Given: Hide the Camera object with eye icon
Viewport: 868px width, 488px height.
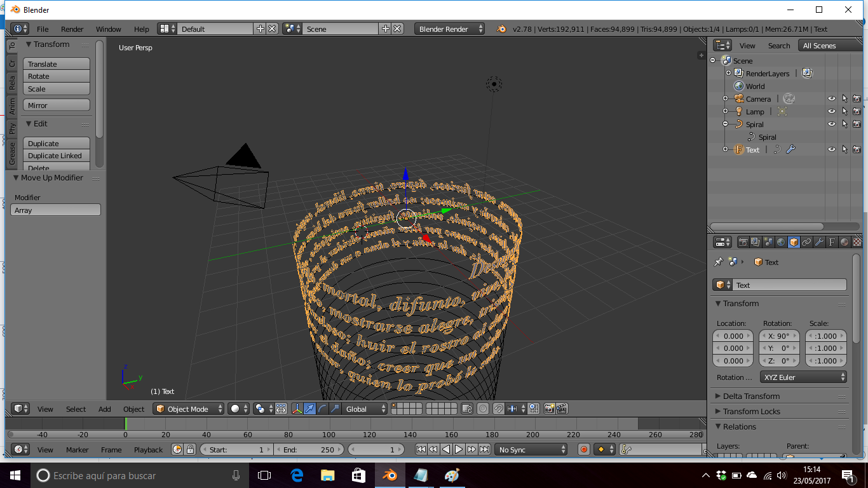Looking at the screenshot, I should [831, 98].
